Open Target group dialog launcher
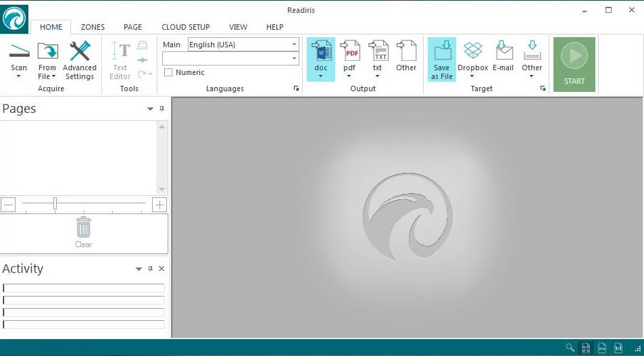 543,88
